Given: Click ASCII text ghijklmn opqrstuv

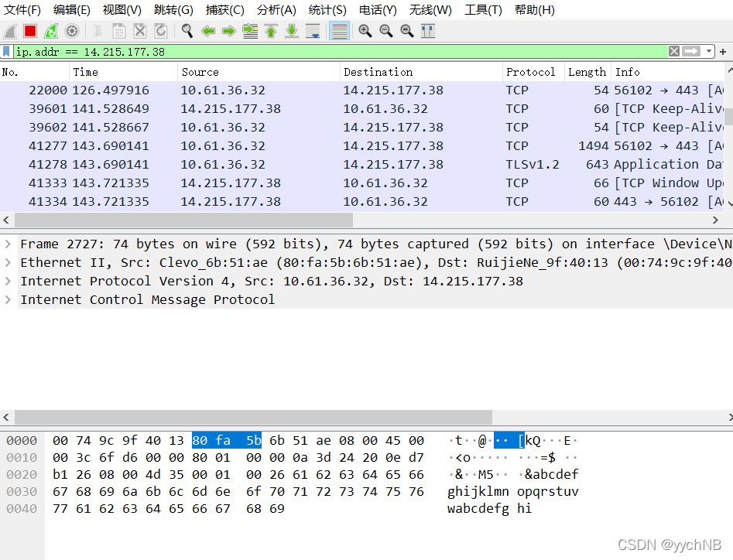Looking at the screenshot, I should click(x=513, y=491).
